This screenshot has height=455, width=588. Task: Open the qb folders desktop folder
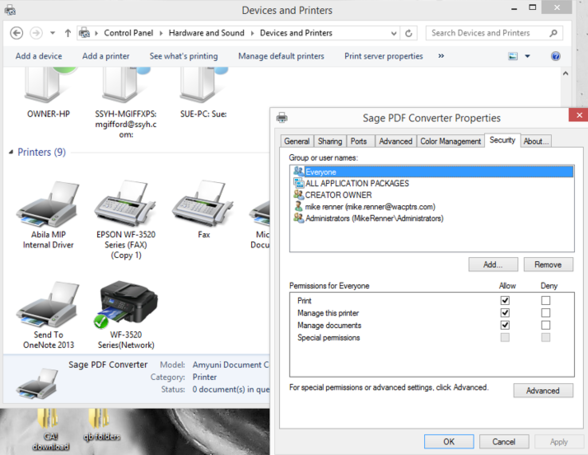click(101, 426)
